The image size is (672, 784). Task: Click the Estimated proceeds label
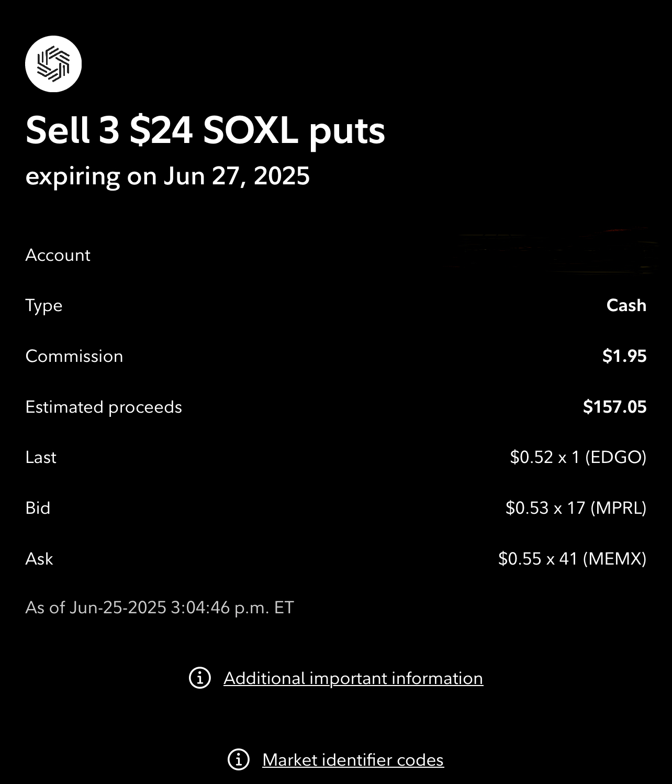click(104, 407)
